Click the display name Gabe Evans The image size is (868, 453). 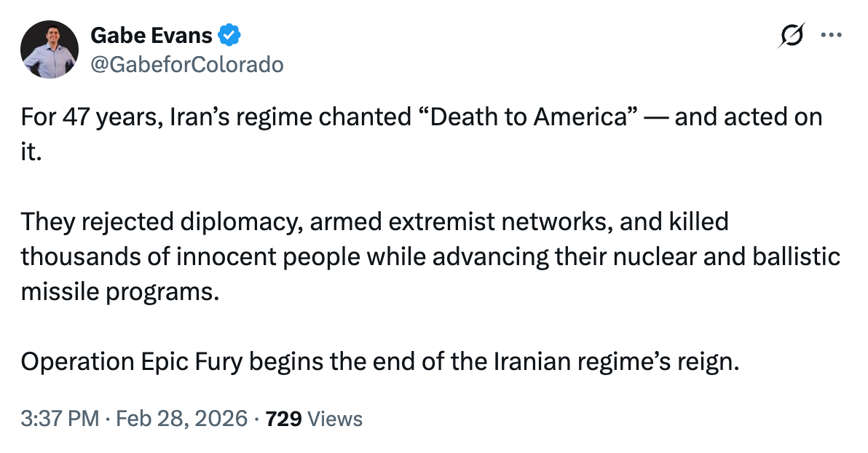tap(152, 35)
